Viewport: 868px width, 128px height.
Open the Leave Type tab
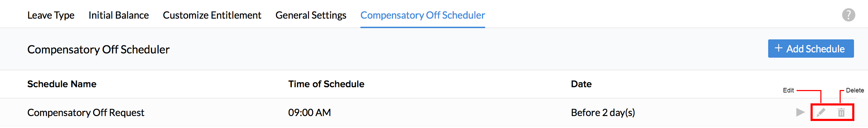point(51,15)
